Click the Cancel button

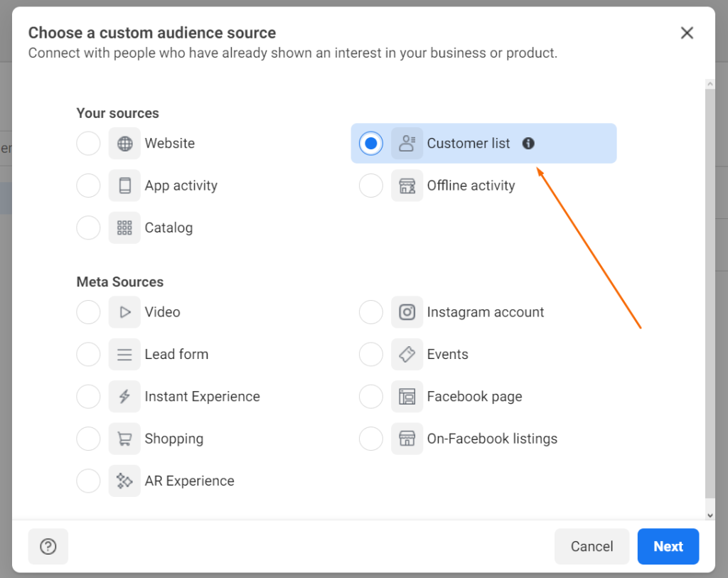[592, 546]
